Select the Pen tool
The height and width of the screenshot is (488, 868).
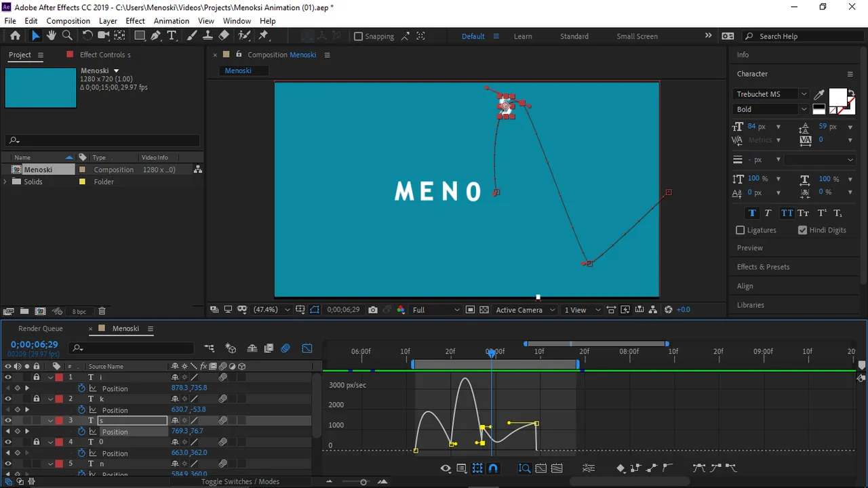[156, 36]
